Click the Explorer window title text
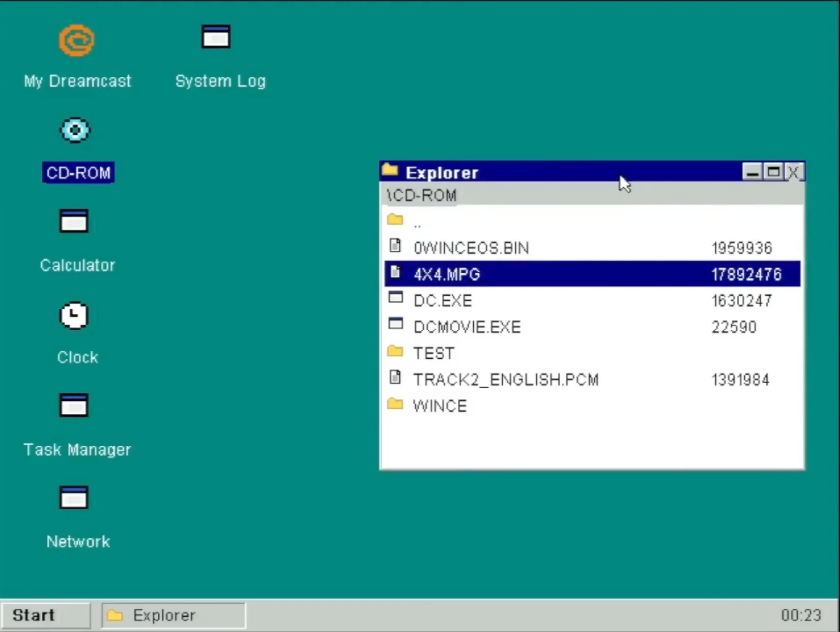The width and height of the screenshot is (840, 632). pyautogui.click(x=442, y=173)
